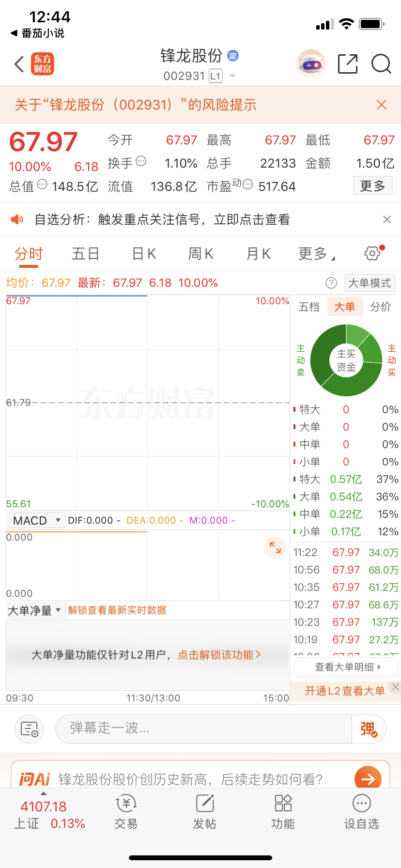This screenshot has height=868, width=401.
Task: Switch to the 五日 chart tab
Action: 86,253
